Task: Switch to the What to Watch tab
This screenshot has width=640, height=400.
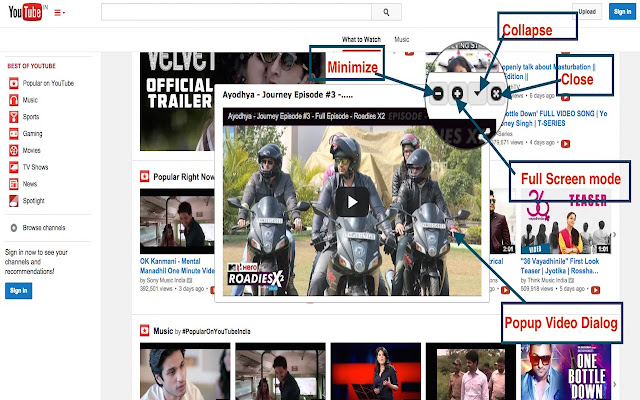Action: [361, 40]
